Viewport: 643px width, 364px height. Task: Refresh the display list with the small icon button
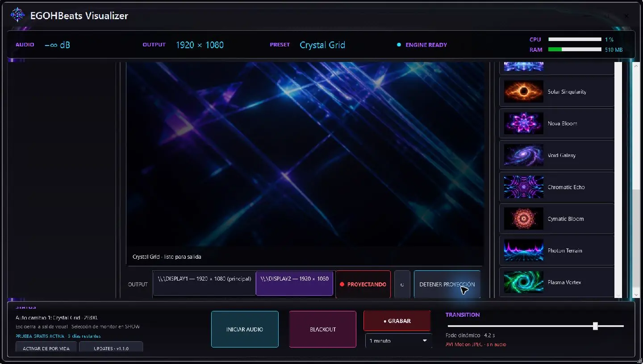(x=402, y=284)
